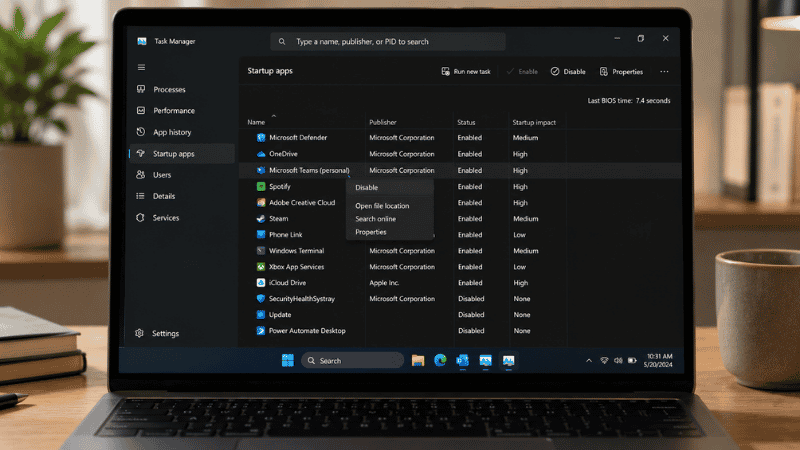This screenshot has height=450, width=800.
Task: Click the iCloud Drive icon
Action: (261, 282)
